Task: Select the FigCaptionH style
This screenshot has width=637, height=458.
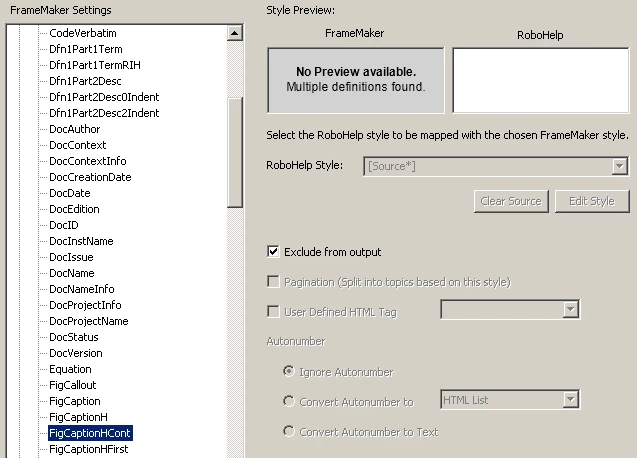Action: [x=78, y=417]
